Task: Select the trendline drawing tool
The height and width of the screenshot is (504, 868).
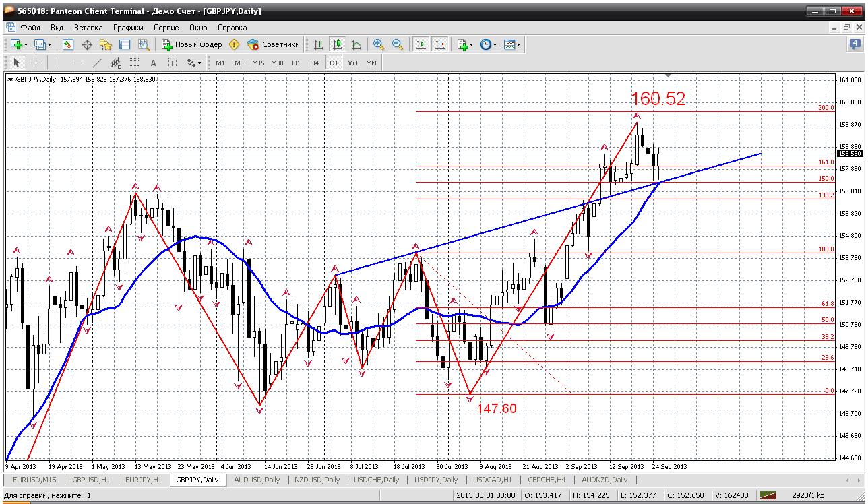Action: tap(96, 63)
